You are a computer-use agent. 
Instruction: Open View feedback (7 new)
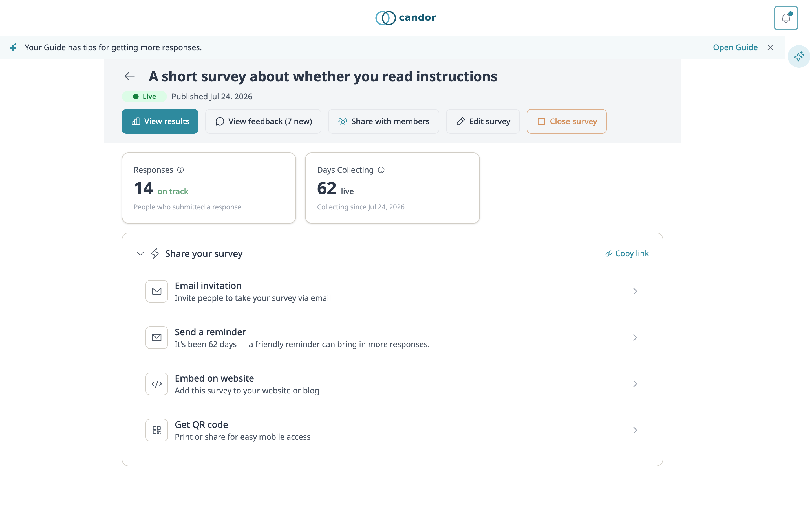tap(263, 121)
